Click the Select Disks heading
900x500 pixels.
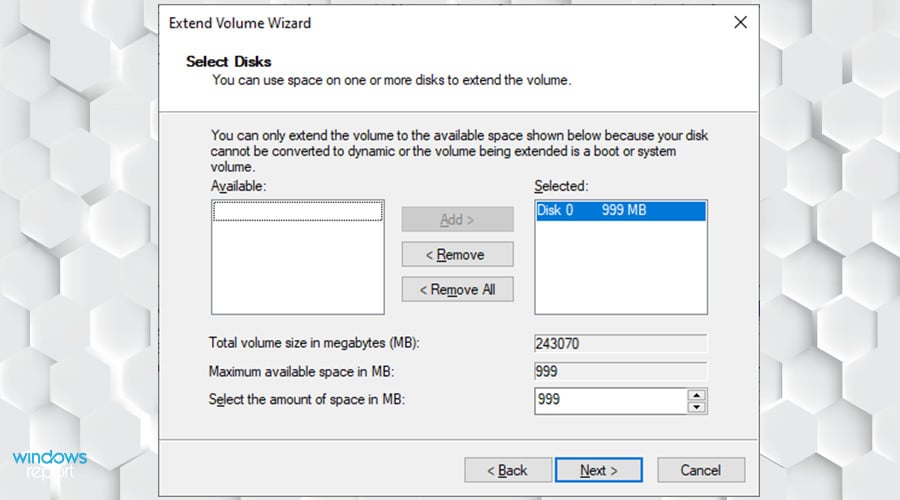(229, 62)
